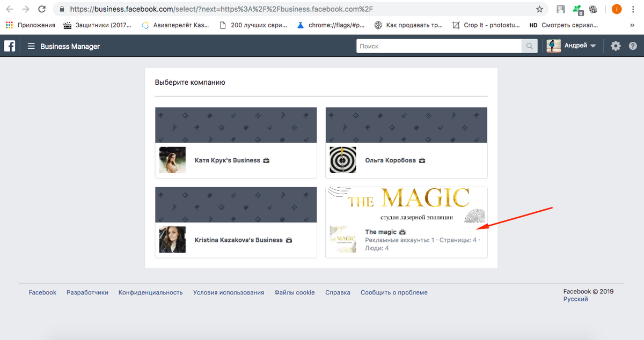Screen dimensions: 644x340
Task: Expand the Андрей account dropdown
Action: click(593, 46)
